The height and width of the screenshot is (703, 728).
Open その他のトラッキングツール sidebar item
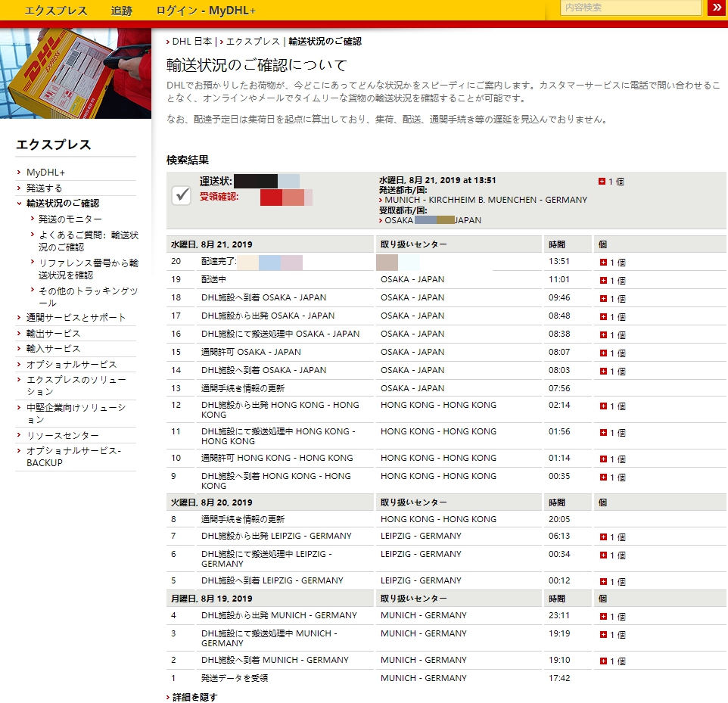coord(88,297)
